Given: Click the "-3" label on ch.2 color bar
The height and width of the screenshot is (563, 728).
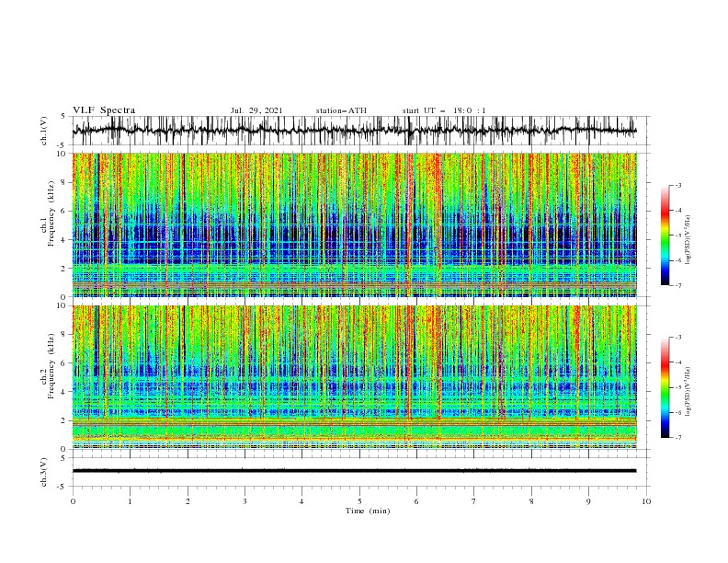Looking at the screenshot, I should click(678, 338).
